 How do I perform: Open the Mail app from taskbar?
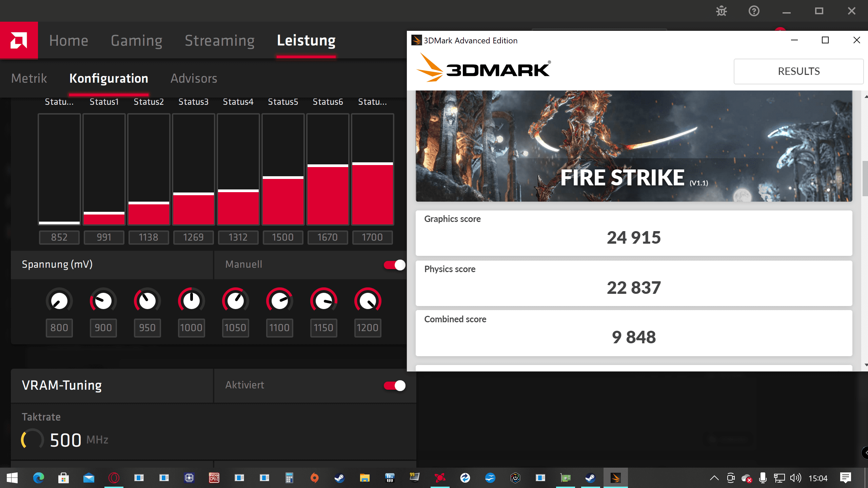click(x=88, y=478)
